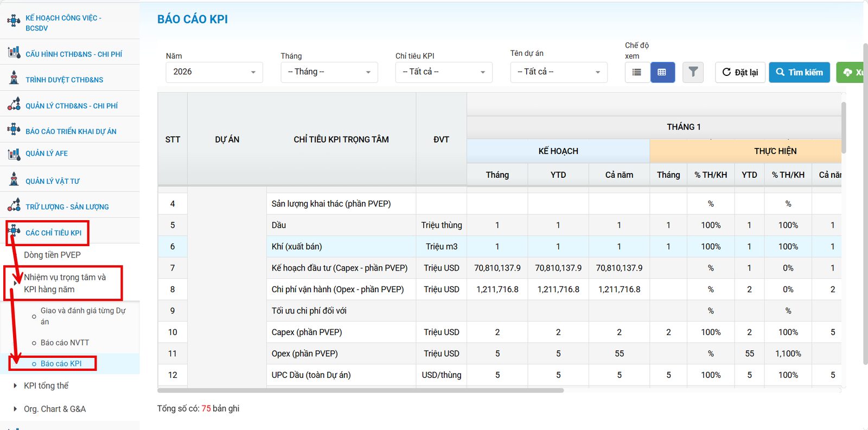Click the CÁC CHỈ TIÊU KPI icon
The image size is (868, 430).
pos(14,232)
